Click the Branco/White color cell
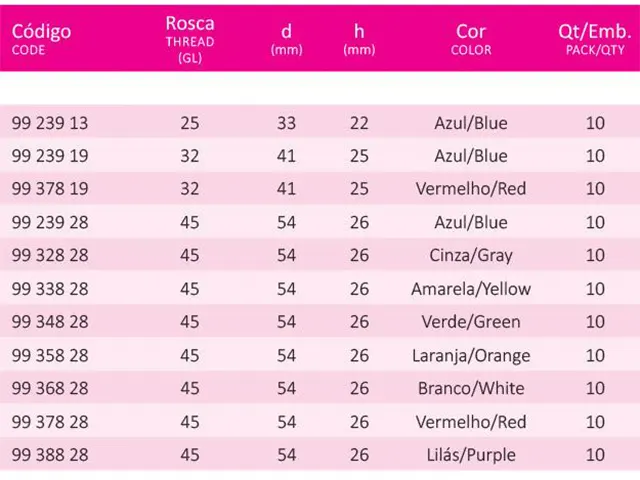 pos(471,388)
